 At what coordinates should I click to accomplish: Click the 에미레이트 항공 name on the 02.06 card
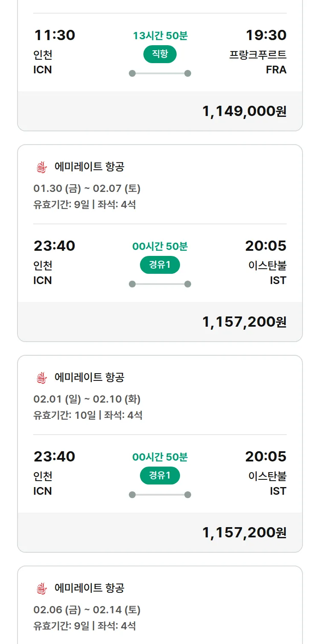(x=90, y=588)
